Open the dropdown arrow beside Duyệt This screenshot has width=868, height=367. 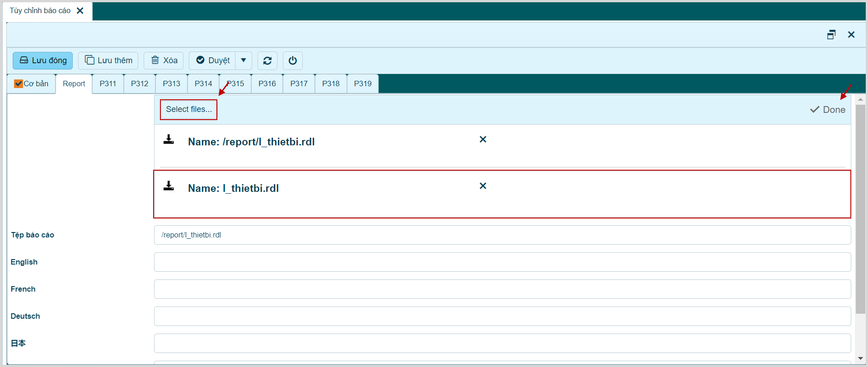244,60
